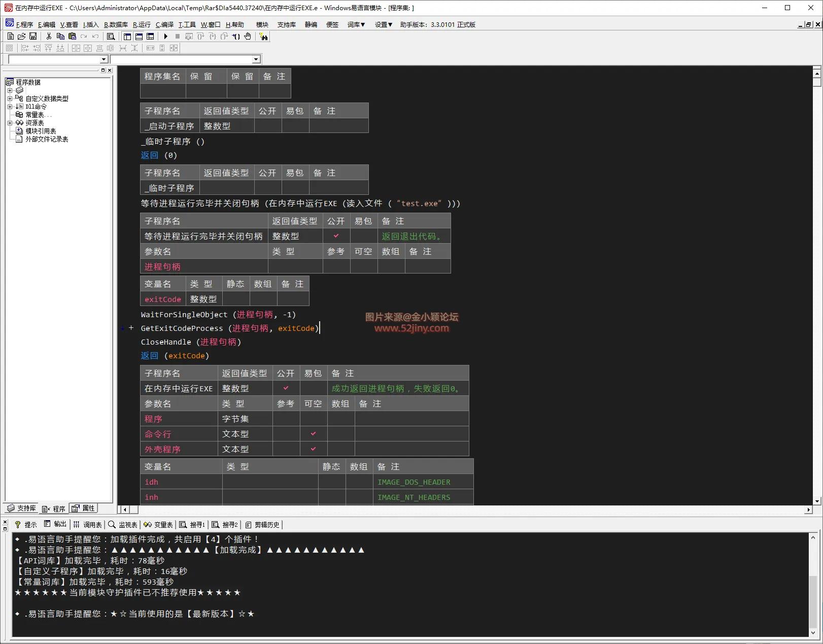Create a new program file
The image size is (823, 644).
pos(10,36)
